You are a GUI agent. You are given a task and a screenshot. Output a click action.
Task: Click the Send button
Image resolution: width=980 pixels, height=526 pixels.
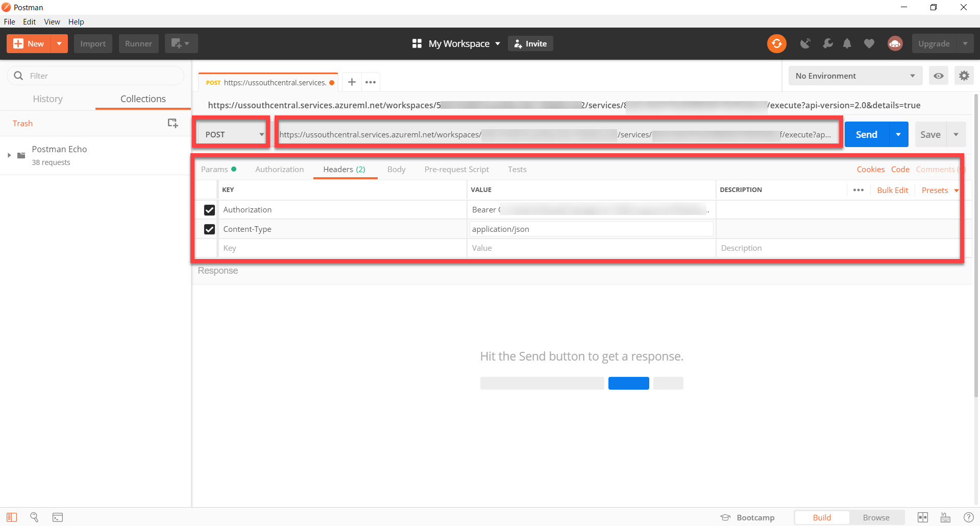pos(867,134)
